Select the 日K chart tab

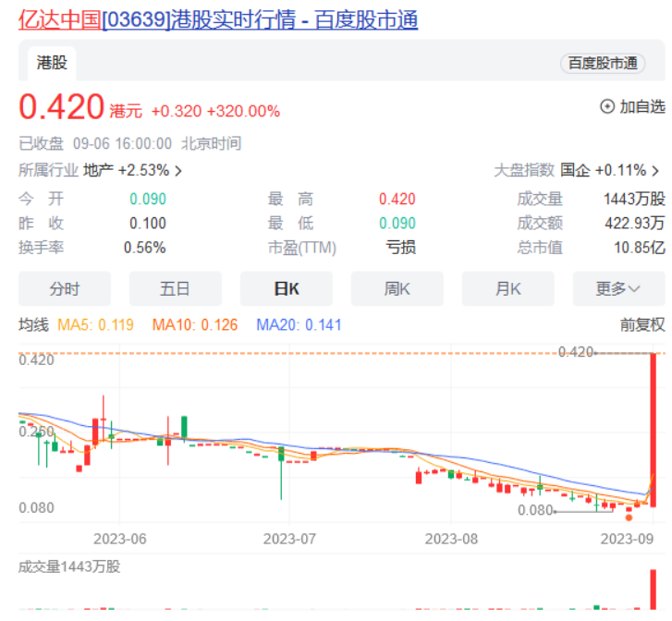287,289
